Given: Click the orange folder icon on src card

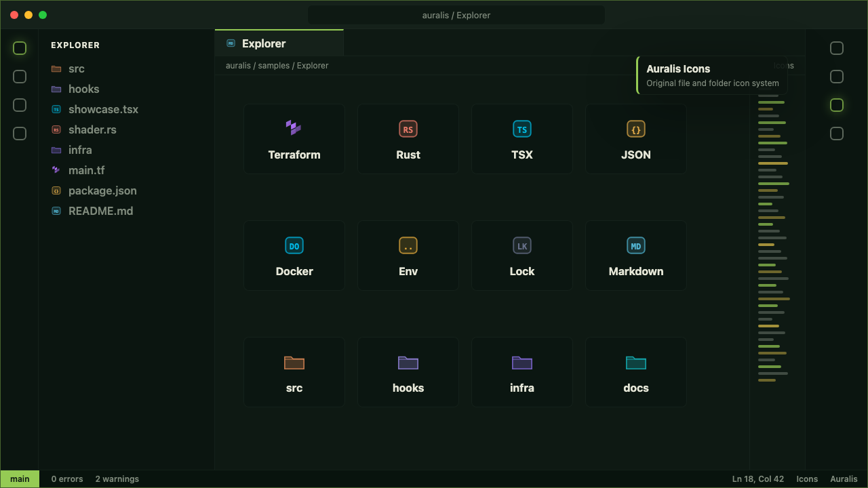Looking at the screenshot, I should (294, 363).
